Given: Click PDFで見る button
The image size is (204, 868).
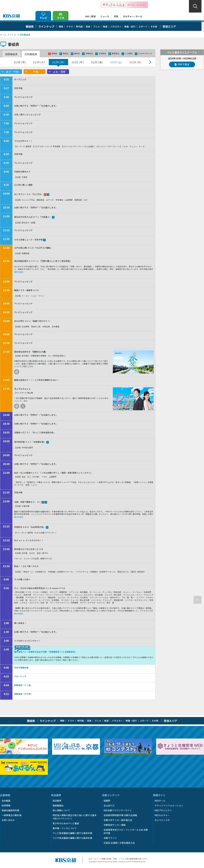Looking at the screenshot, I should click(182, 64).
